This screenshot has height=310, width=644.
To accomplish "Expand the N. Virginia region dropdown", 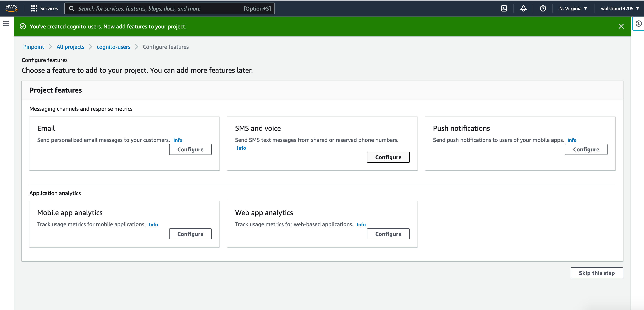I will pyautogui.click(x=573, y=9).
